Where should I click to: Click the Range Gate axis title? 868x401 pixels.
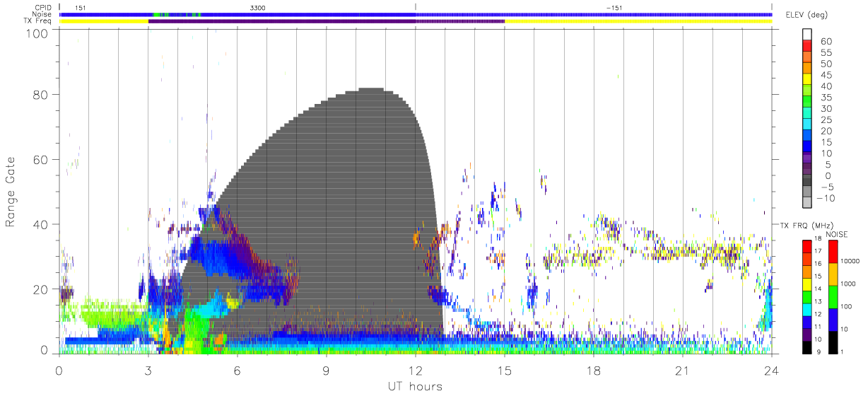pos(11,192)
